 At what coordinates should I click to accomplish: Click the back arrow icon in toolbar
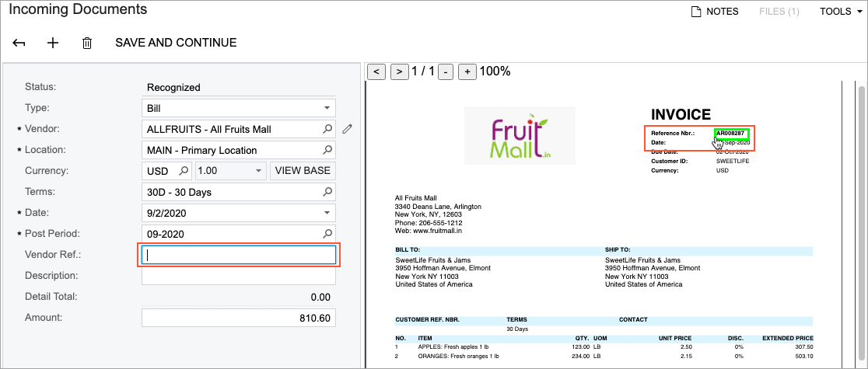pyautogui.click(x=19, y=43)
